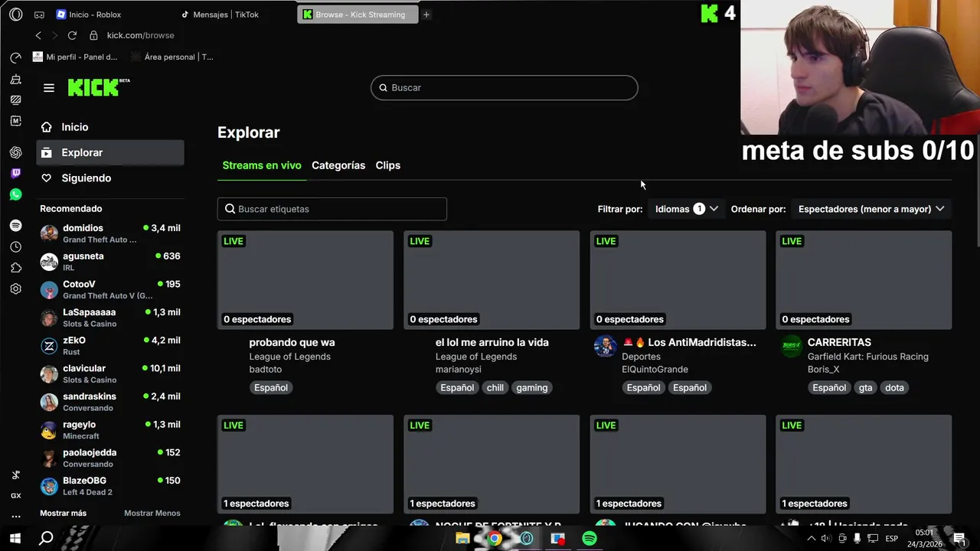Screen dimensions: 980x551
Task: Select Explorar in Kick sidebar
Action: (x=110, y=152)
